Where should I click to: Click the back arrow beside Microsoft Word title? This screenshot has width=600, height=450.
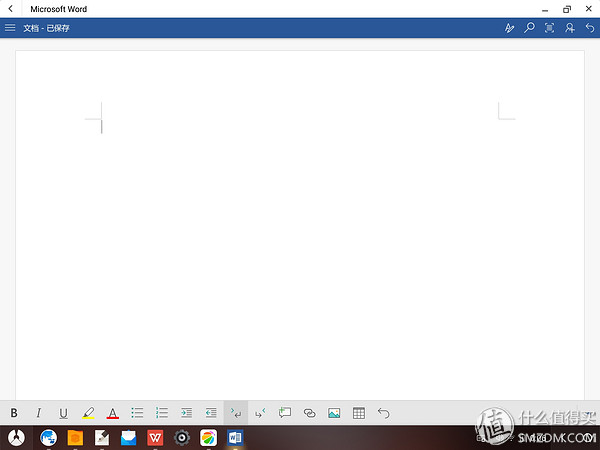(11, 9)
